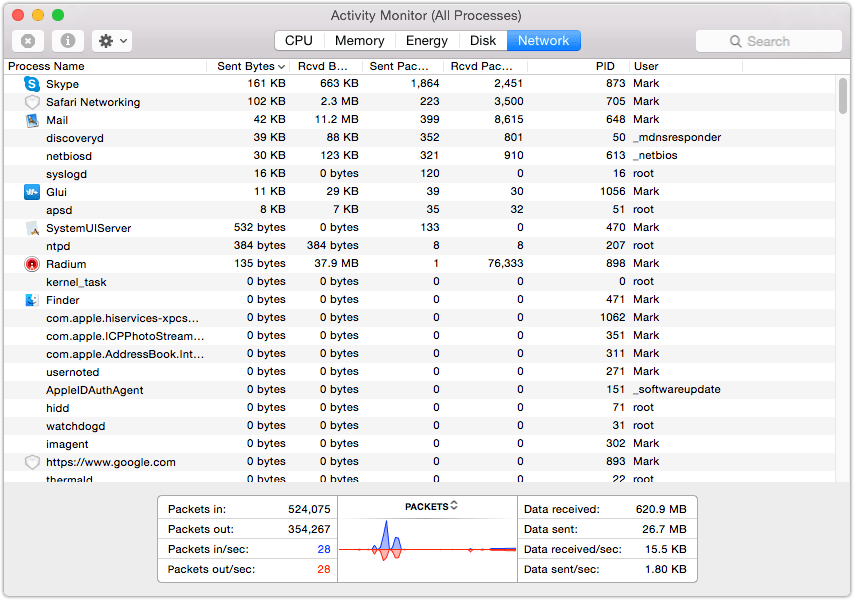Switch to the Memory tab
This screenshot has height=600, width=854.
pyautogui.click(x=359, y=41)
